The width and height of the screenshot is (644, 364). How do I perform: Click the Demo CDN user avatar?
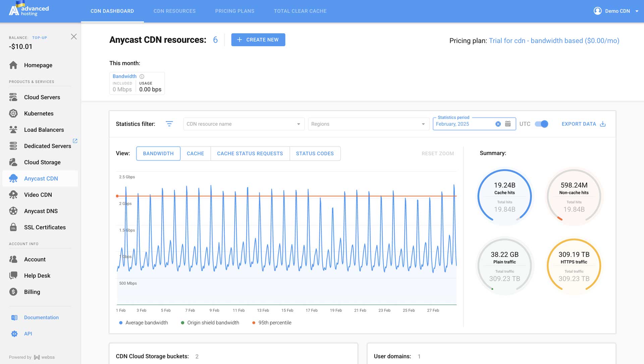pos(597,11)
